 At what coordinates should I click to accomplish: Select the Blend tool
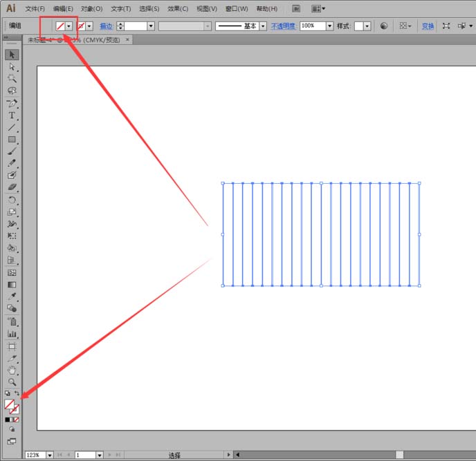coord(12,309)
